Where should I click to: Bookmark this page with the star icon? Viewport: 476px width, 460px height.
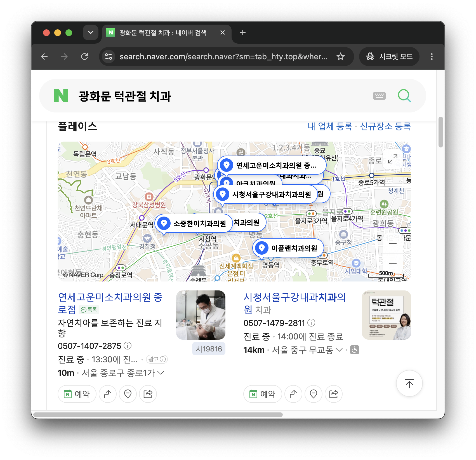click(x=340, y=57)
